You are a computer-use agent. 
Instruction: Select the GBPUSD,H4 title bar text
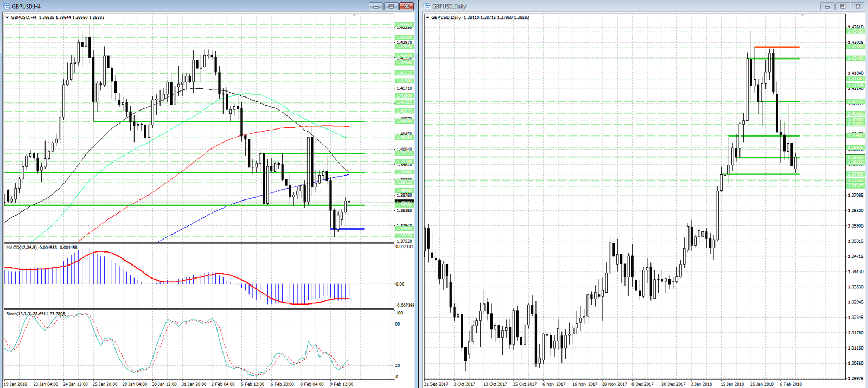click(26, 7)
